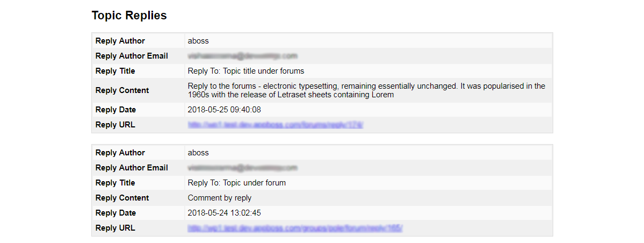Click the "Topic Replies" heading
This screenshot has height=243, width=644.
[129, 16]
